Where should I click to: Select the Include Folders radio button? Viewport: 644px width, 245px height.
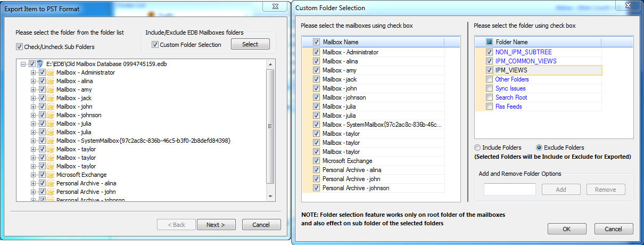[x=477, y=148]
